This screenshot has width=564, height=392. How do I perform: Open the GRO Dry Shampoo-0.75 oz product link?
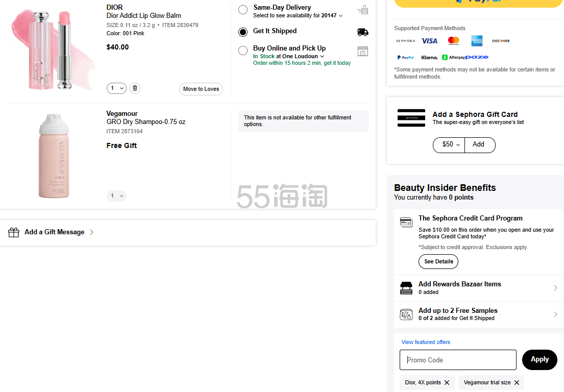click(146, 122)
